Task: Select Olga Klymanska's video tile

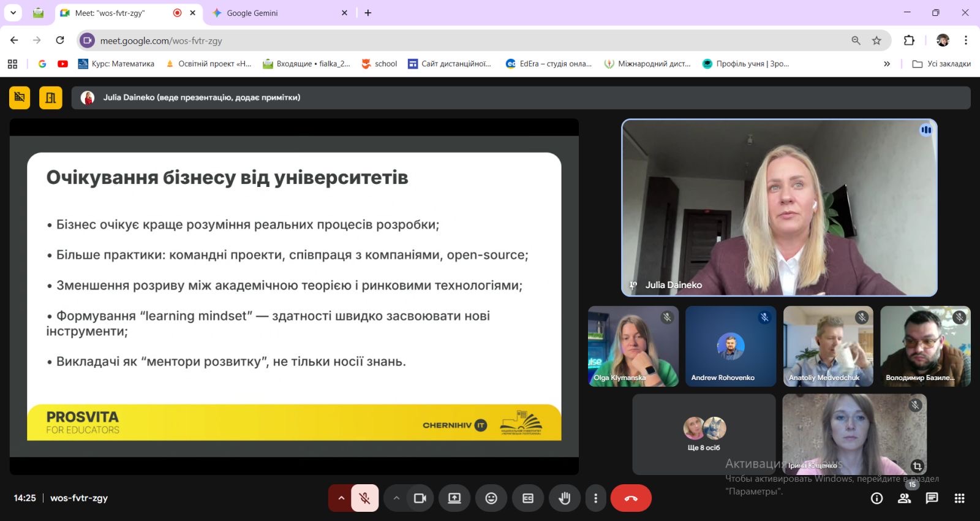Action: [633, 346]
